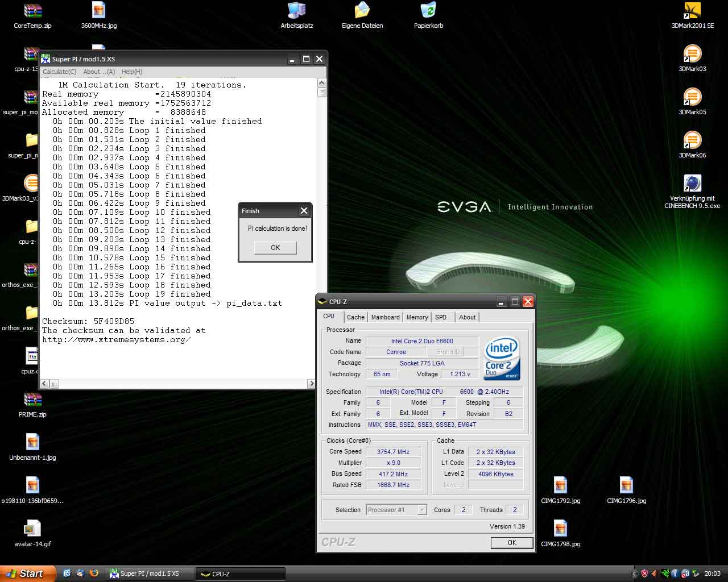Click the Rated FSB value 1668.7 MHz
728x582 pixels.
tap(393, 485)
